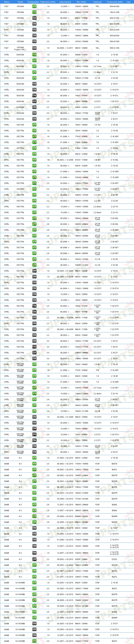Click the 147kW / 200KM power value

(x=81, y=41)
